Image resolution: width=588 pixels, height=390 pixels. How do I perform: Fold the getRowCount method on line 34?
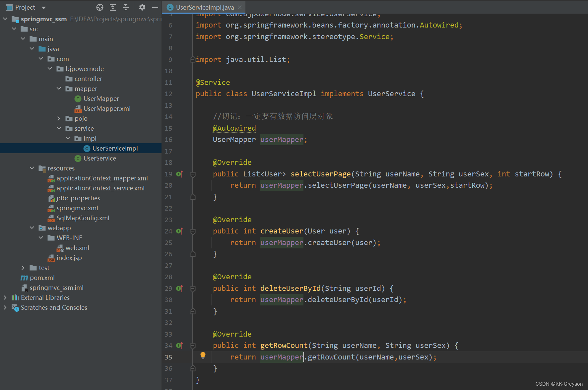[x=193, y=346]
